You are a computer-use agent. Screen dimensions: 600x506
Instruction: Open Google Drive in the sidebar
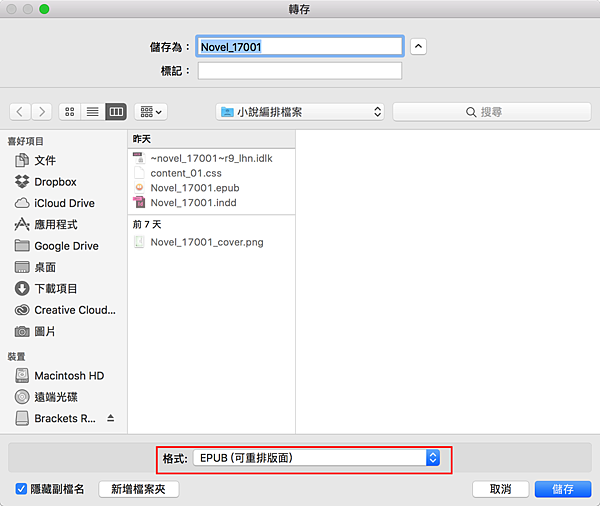pos(57,246)
